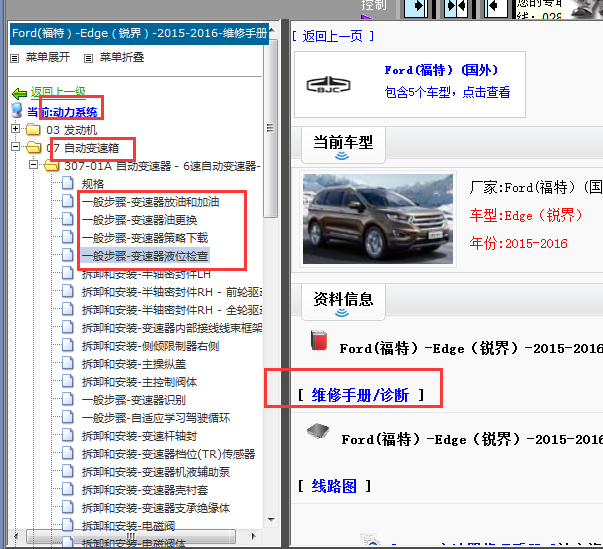Open 拆卸和安装-半轴密封件RH - 前轮驱动
The height and width of the screenshot is (549, 603).
(x=172, y=292)
